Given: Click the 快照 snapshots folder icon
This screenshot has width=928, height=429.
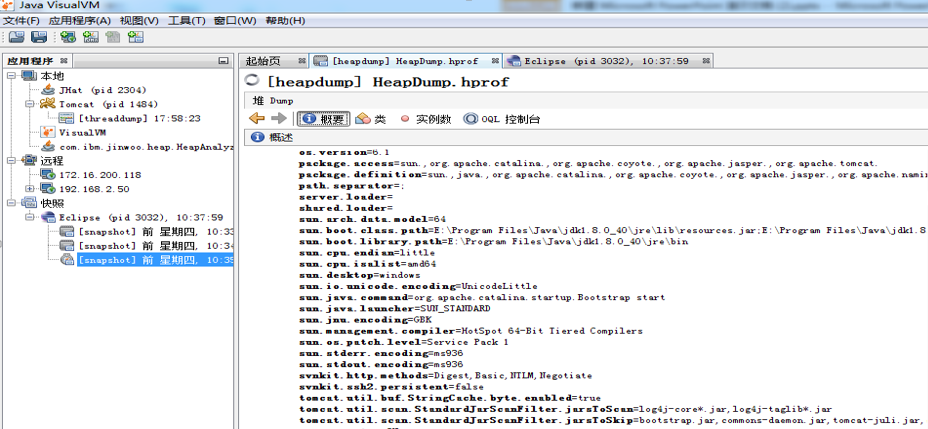Looking at the screenshot, I should [29, 203].
